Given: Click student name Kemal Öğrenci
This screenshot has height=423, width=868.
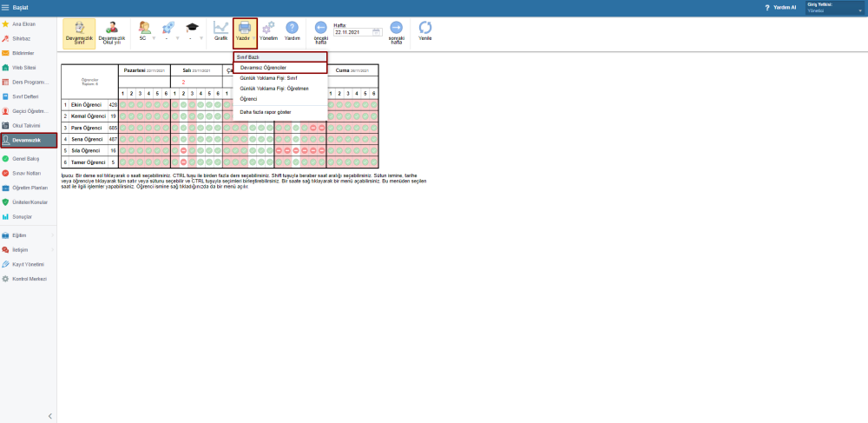Looking at the screenshot, I should pyautogui.click(x=88, y=116).
